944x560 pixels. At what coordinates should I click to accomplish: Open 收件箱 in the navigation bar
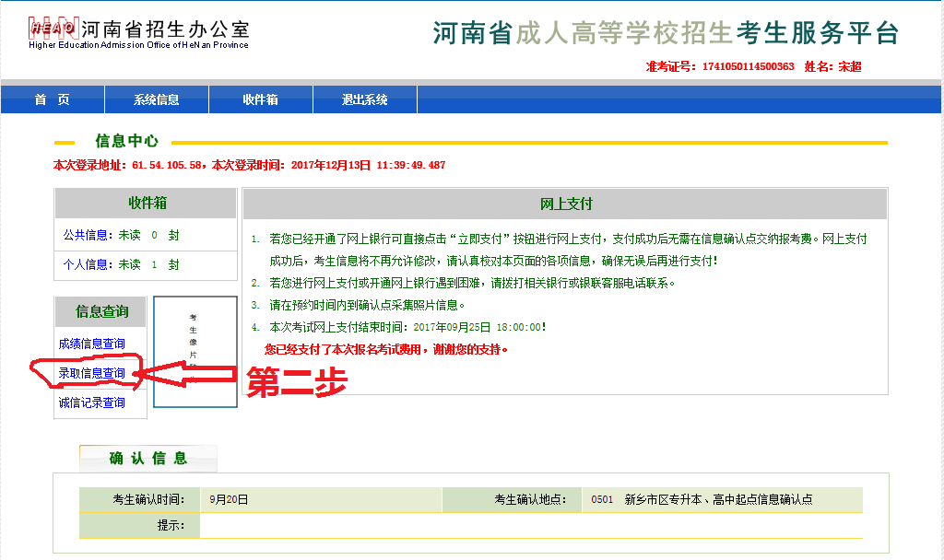point(261,99)
